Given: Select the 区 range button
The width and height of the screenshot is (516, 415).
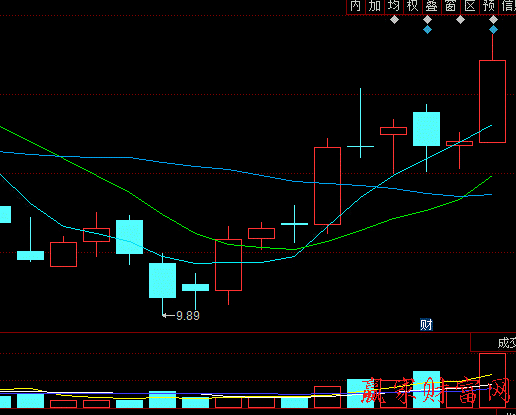Looking at the screenshot, I should (470, 6).
